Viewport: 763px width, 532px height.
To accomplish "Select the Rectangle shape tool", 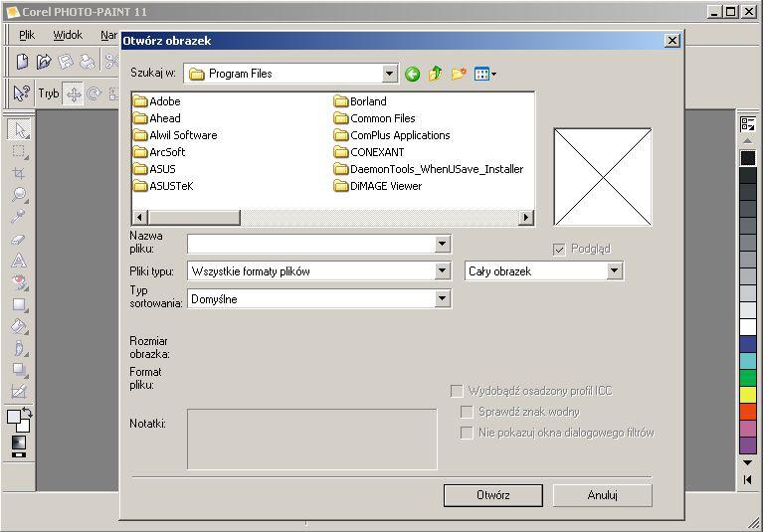I will [19, 304].
